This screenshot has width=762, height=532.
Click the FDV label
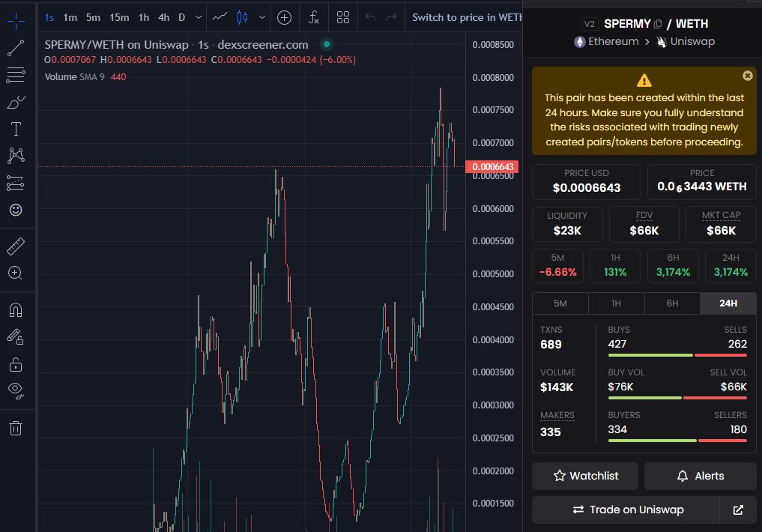644,215
